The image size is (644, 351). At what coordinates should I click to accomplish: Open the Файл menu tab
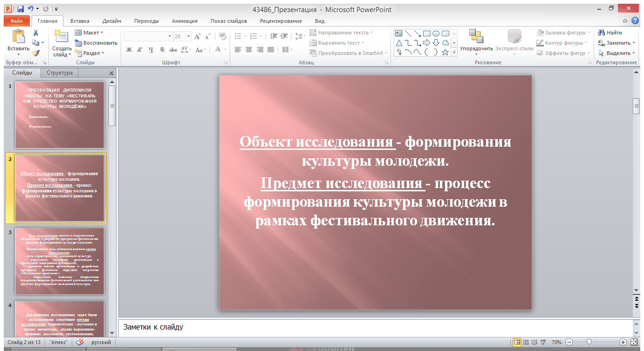17,21
